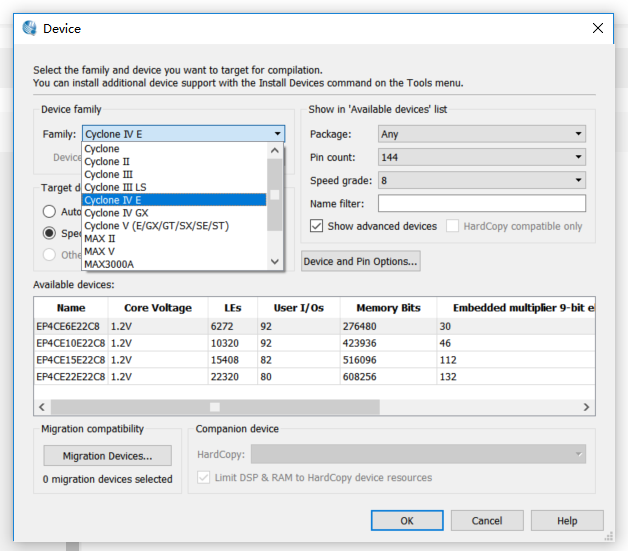The height and width of the screenshot is (551, 628).
Task: Select Cyclone II from the family list
Action: point(174,161)
